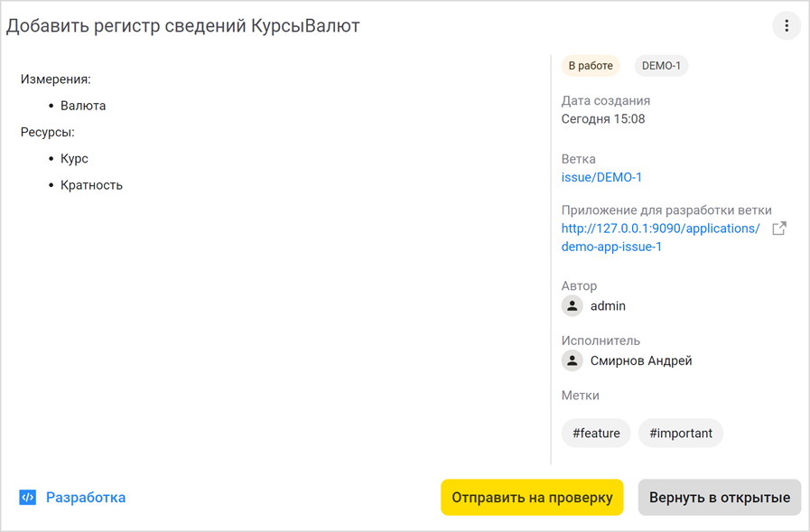
Task: Open the demo-app-issue-1 application link
Action: (x=613, y=246)
